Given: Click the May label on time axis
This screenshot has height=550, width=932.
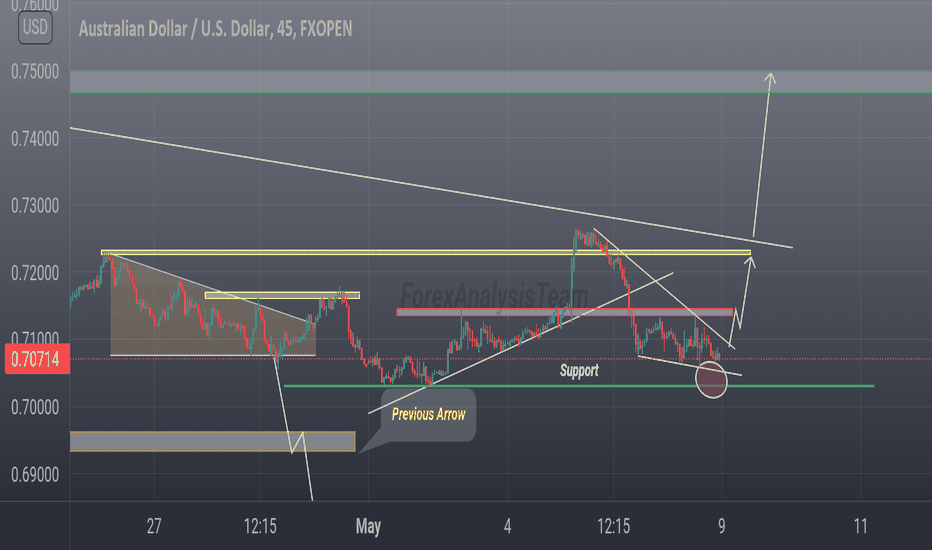Looking at the screenshot, I should pos(368,526).
